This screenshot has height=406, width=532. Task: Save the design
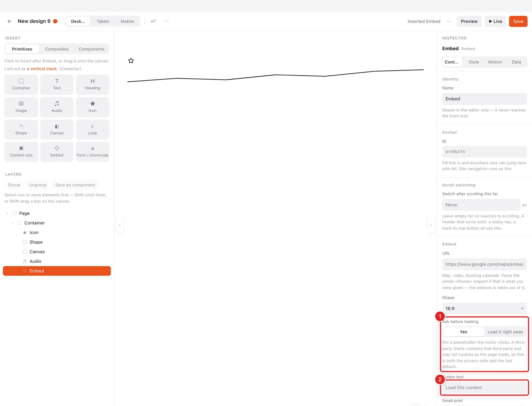518,21
